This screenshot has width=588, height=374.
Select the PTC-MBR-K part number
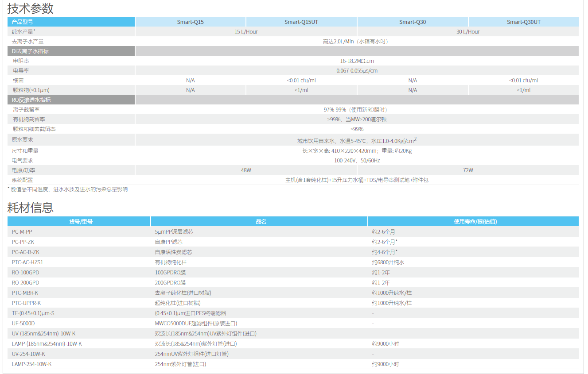[x=25, y=293]
